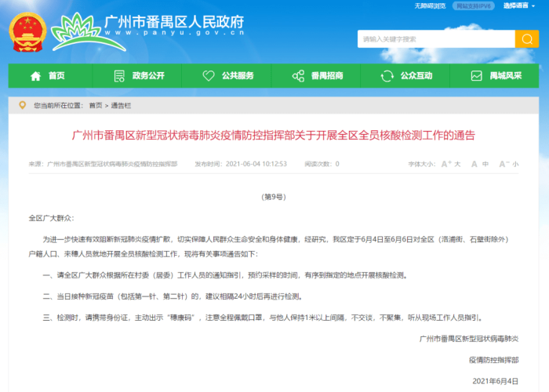Click the 全区广大群众 greeting line
The height and width of the screenshot is (392, 549).
pos(51,218)
